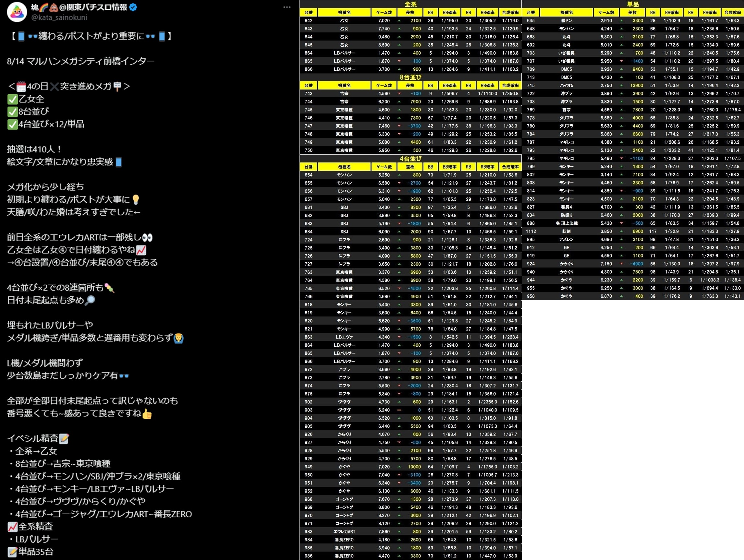Click the memo emoji beside イベシル精査
Image resolution: width=744 pixels, height=560 pixels.
coord(64,439)
